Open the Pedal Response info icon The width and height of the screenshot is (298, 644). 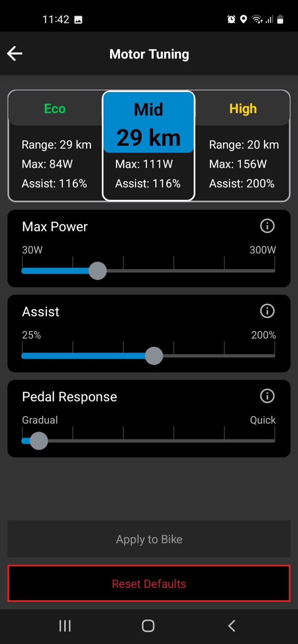pos(267,396)
